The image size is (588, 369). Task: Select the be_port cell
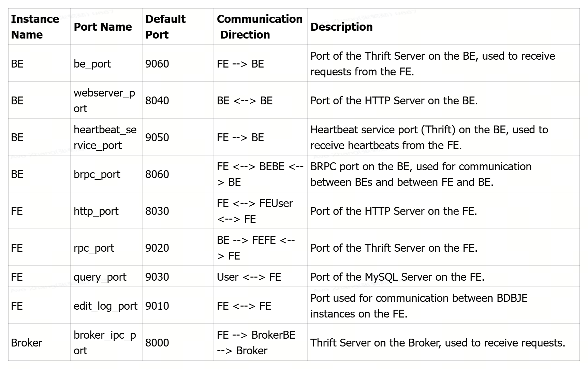(92, 64)
